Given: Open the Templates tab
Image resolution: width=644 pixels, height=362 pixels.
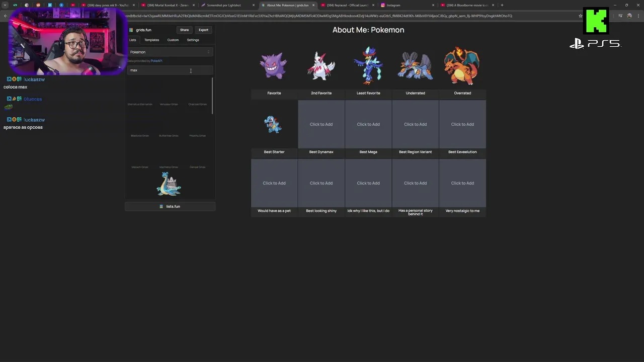Looking at the screenshot, I should pos(151,40).
